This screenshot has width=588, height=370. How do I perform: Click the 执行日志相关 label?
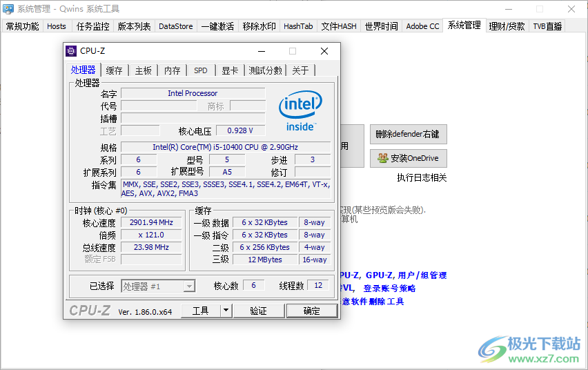pos(422,177)
